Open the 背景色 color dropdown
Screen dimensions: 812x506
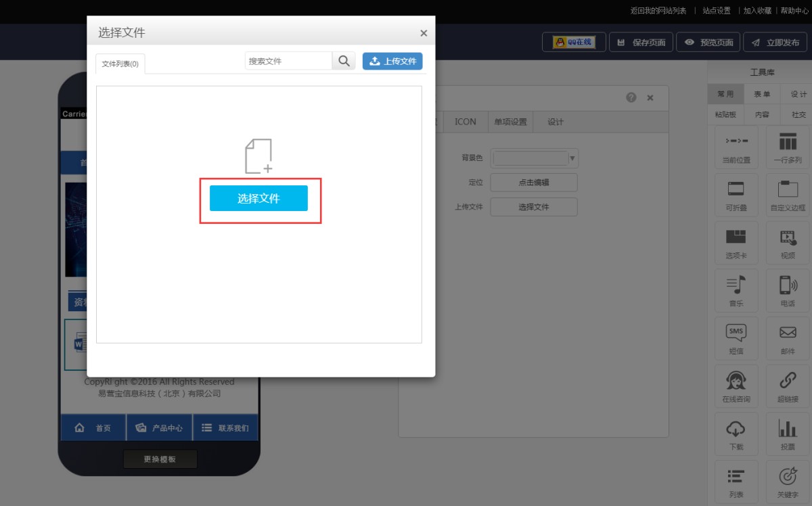(x=534, y=158)
